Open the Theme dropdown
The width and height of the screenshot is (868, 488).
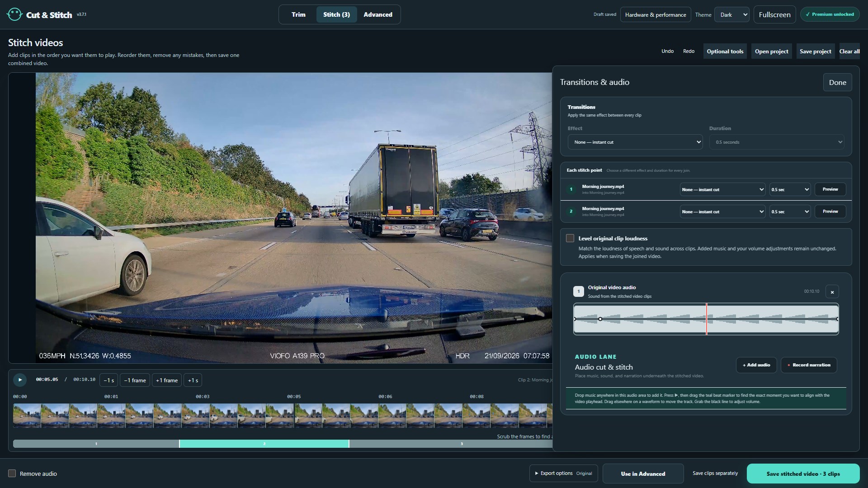point(732,14)
